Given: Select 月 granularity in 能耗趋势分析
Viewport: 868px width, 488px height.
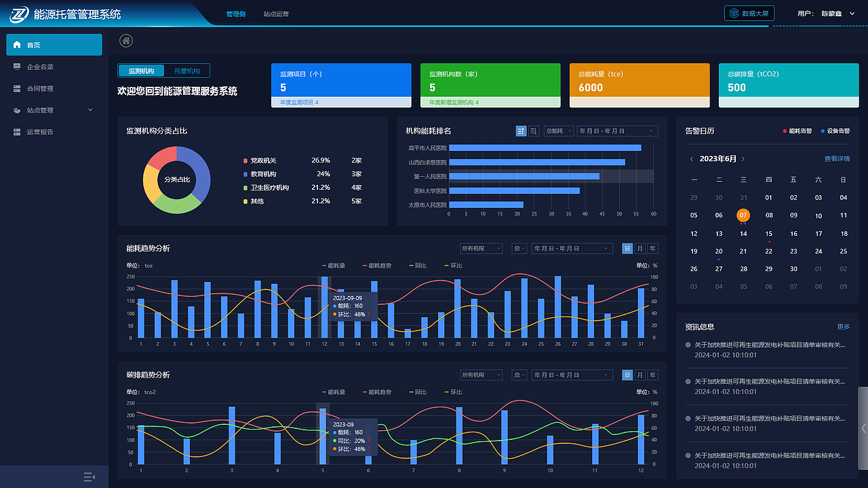Looking at the screenshot, I should coord(640,248).
